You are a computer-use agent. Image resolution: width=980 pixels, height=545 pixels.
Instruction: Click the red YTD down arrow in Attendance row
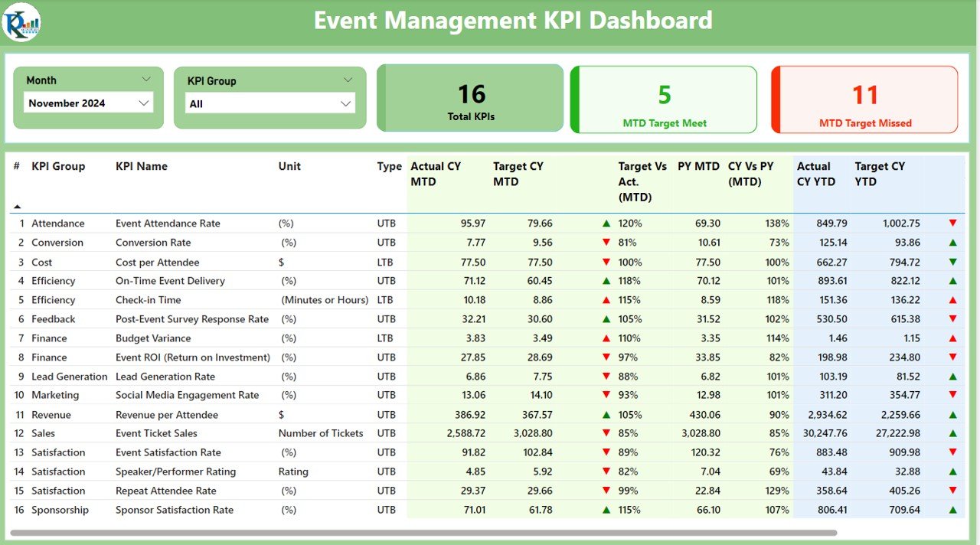[952, 224]
